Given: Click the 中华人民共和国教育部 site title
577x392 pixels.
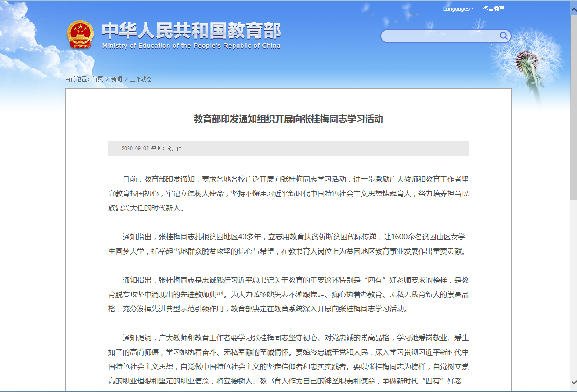Looking at the screenshot, I should pyautogui.click(x=191, y=31).
